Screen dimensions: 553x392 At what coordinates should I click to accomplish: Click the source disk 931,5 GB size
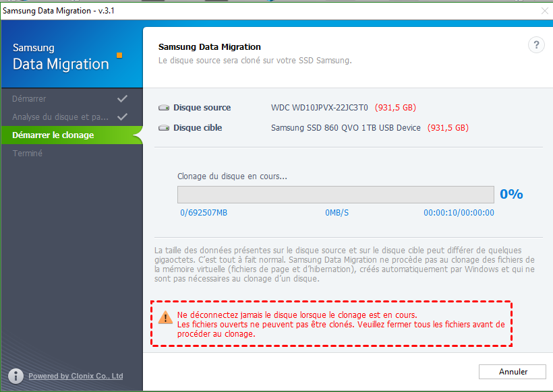395,107
